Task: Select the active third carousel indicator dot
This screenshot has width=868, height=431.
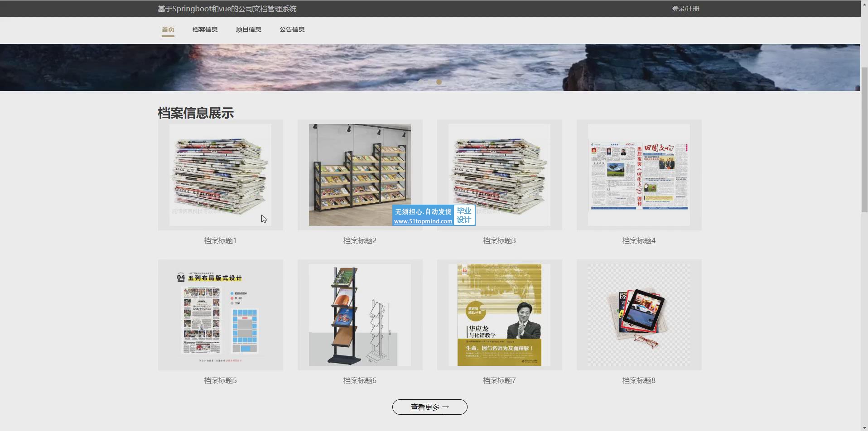Action: (439, 82)
